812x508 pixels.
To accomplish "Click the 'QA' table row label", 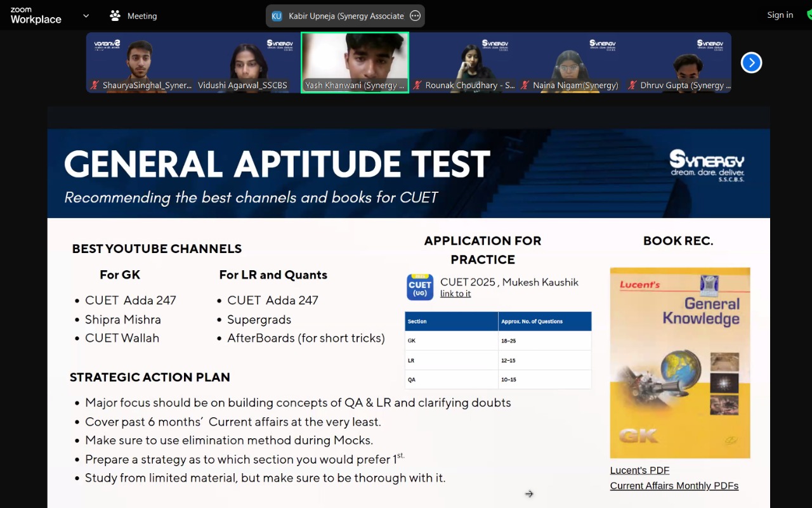I will (412, 379).
